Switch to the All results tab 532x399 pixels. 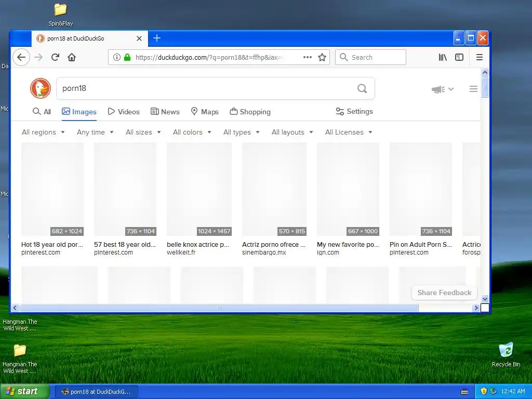[x=42, y=112]
